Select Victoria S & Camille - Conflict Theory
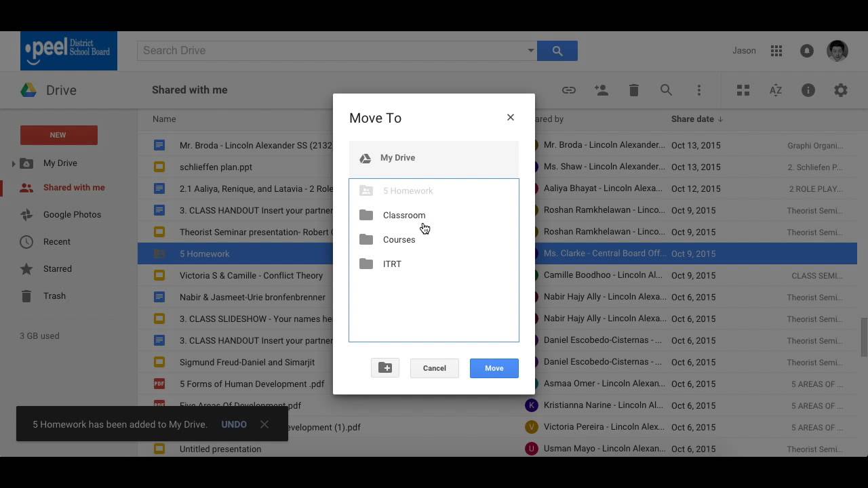This screenshot has height=488, width=868. [x=251, y=275]
